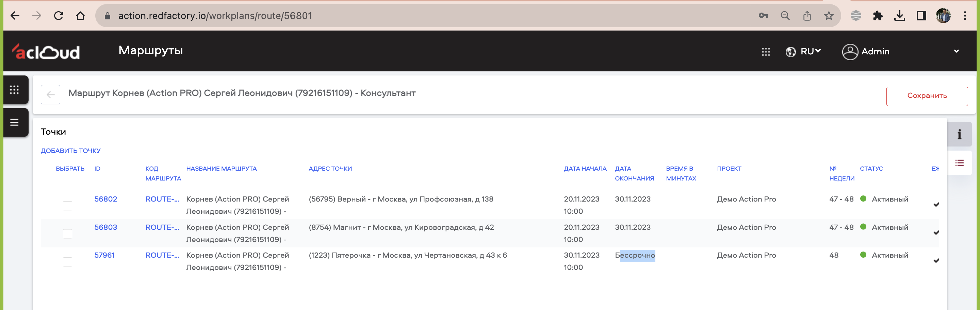Open the browser extensions puzzle icon

[878, 16]
